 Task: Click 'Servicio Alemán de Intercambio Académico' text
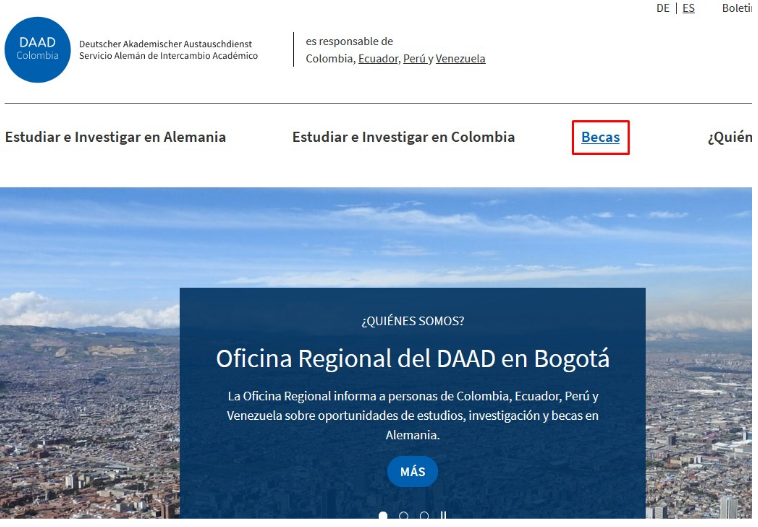[x=168, y=56]
